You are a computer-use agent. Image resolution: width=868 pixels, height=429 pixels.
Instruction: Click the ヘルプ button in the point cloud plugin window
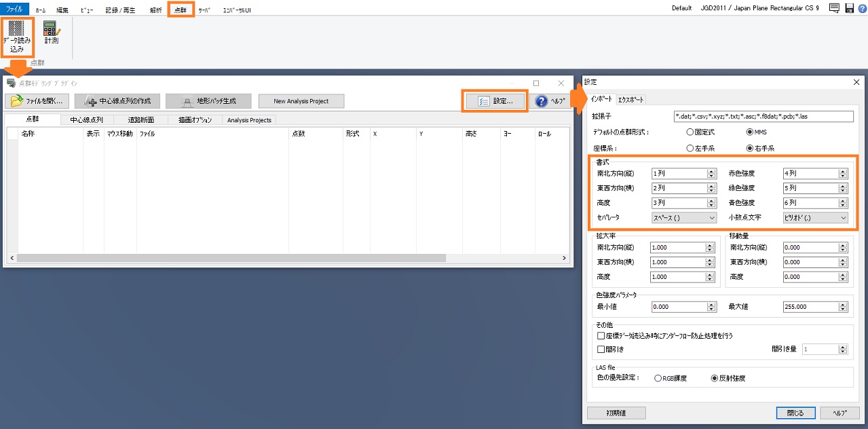point(550,101)
